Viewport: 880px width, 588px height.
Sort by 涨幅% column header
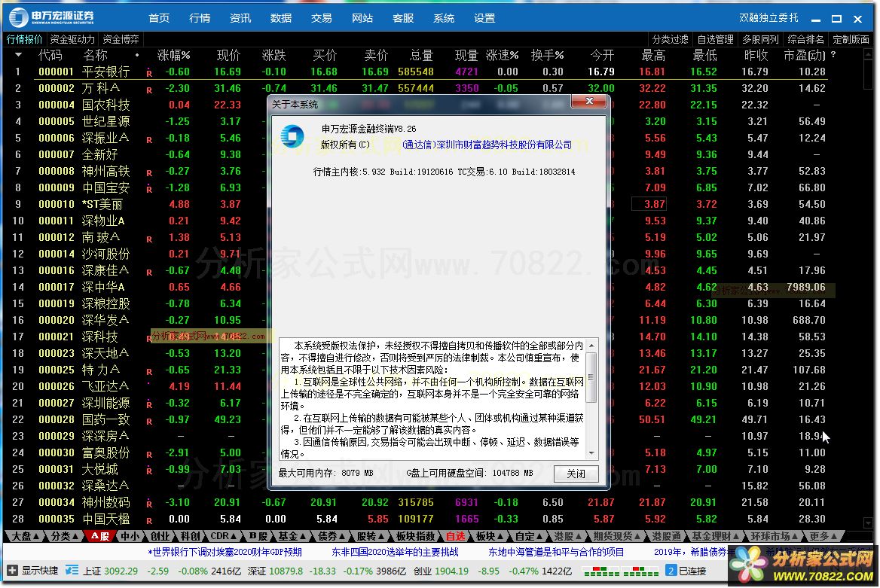point(173,55)
